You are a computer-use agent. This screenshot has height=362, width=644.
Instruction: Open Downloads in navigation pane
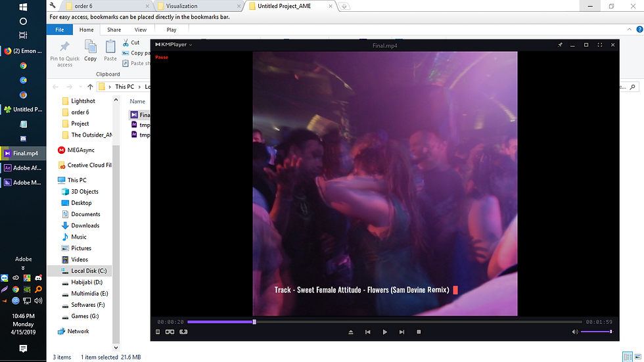80,225
